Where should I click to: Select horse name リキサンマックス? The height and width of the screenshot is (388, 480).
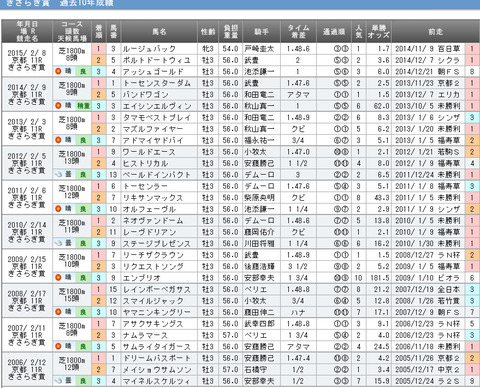153,198
